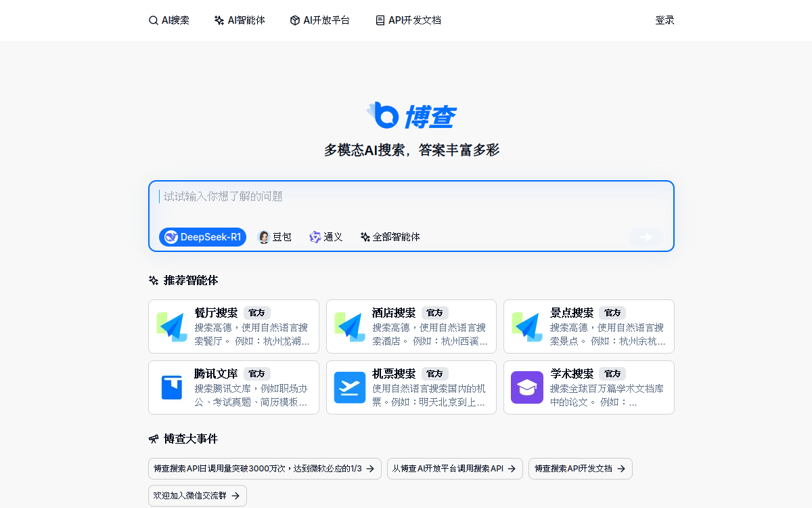Click the sparkle icon next to 推荐智能体

click(x=154, y=280)
